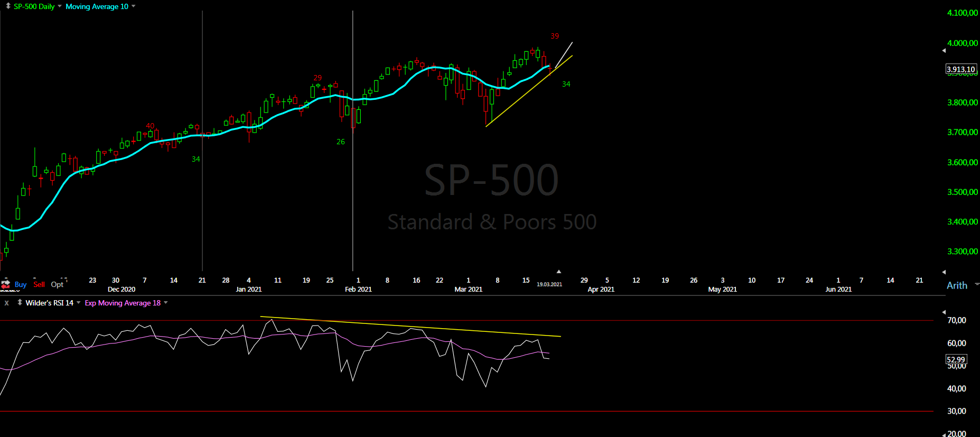Open the Wilder's RSI 14 dropdown arrow
Image resolution: width=980 pixels, height=437 pixels.
point(78,303)
